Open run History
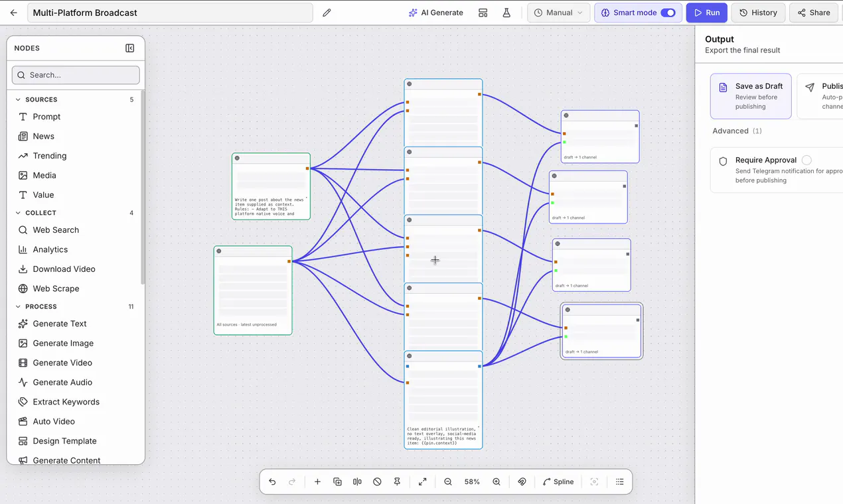Screen dimensions: 843x504 coord(758,13)
